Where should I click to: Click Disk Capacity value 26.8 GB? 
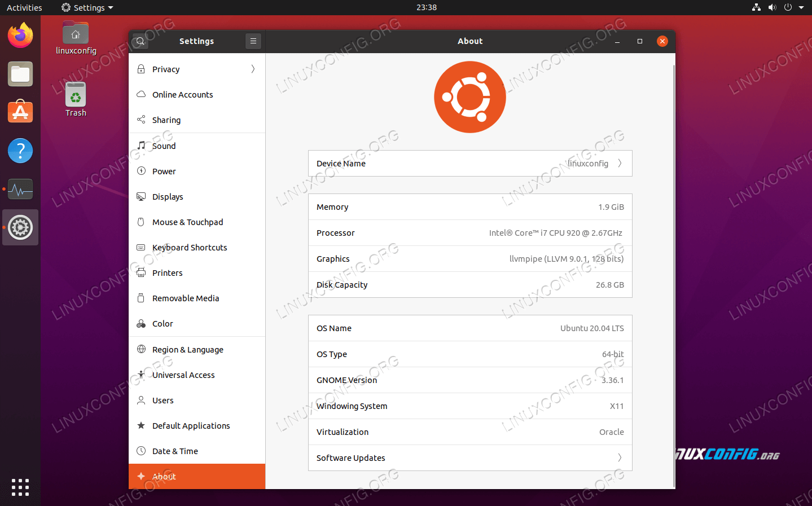point(610,285)
